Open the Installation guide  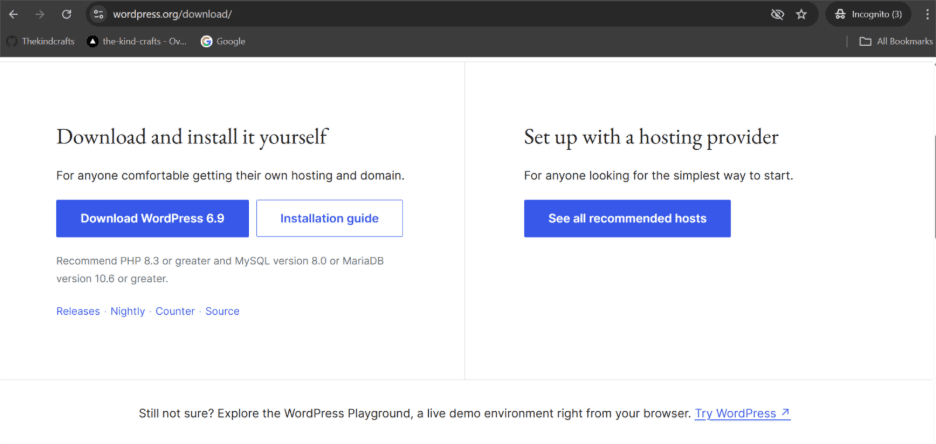coord(330,218)
